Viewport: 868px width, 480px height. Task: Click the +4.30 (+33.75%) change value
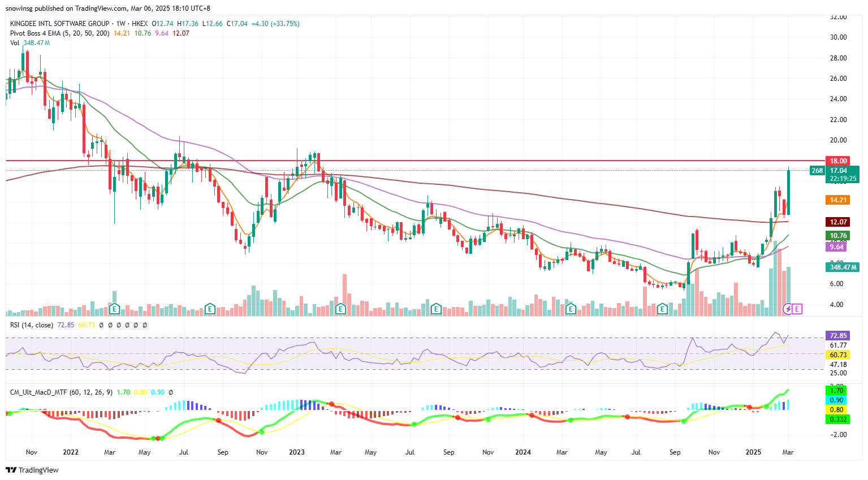[x=275, y=24]
